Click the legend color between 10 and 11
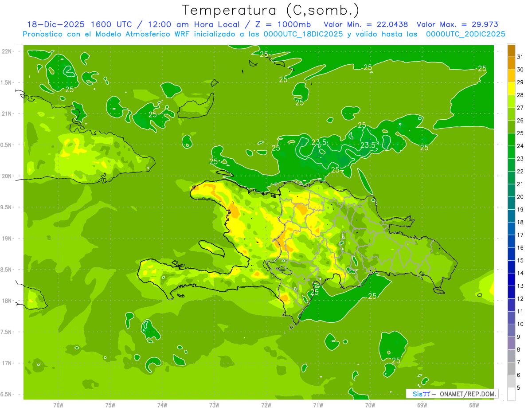This screenshot has width=532, height=411. tap(511, 318)
